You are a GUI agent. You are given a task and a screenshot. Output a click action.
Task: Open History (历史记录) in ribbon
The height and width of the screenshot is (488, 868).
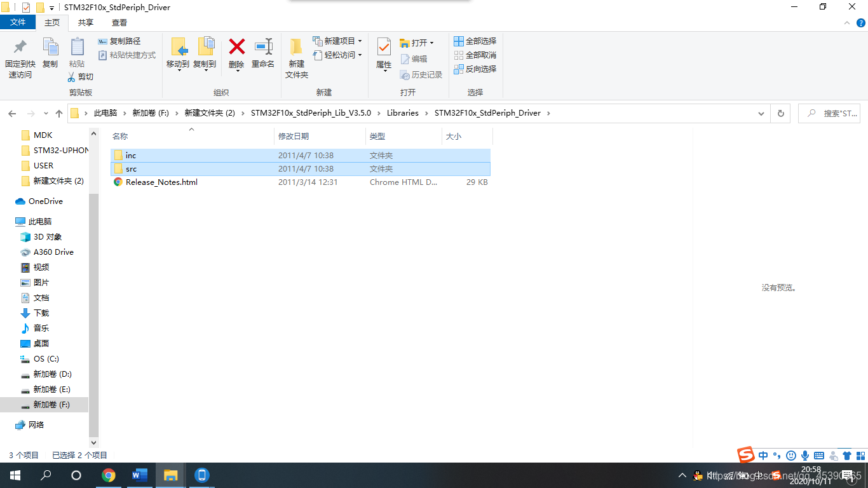(x=421, y=75)
